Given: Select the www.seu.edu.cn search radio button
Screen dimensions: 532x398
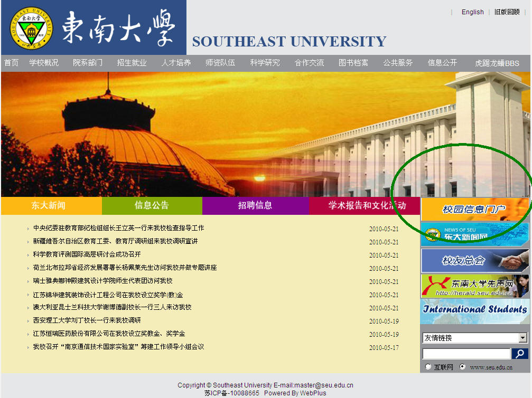Looking at the screenshot, I should (x=463, y=367).
